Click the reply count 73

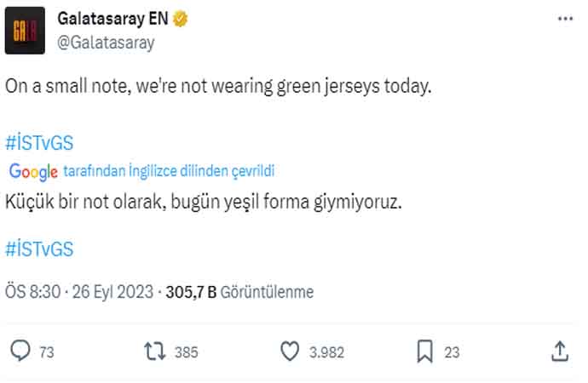(x=47, y=352)
